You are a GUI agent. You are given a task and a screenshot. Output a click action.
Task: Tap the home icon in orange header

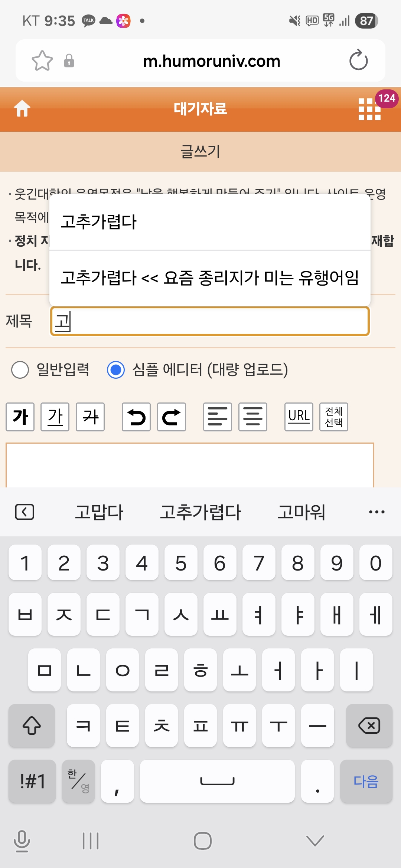tap(22, 109)
